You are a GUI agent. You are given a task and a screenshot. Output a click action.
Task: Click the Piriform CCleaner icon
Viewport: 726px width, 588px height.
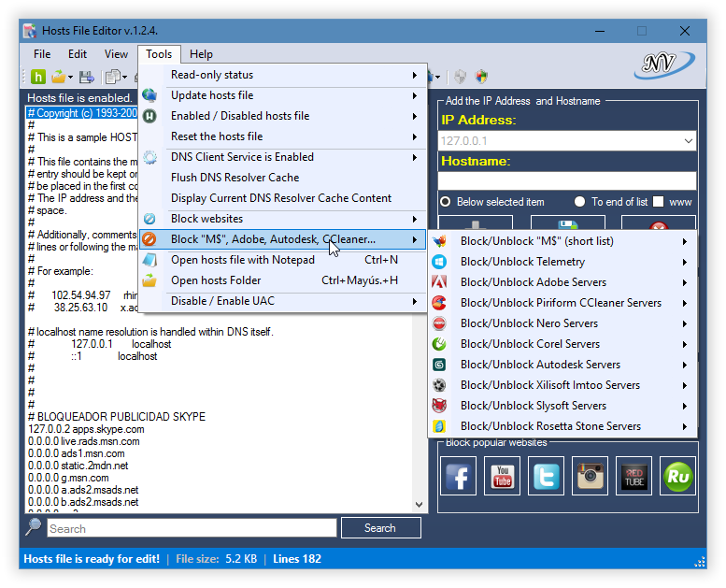coord(439,303)
